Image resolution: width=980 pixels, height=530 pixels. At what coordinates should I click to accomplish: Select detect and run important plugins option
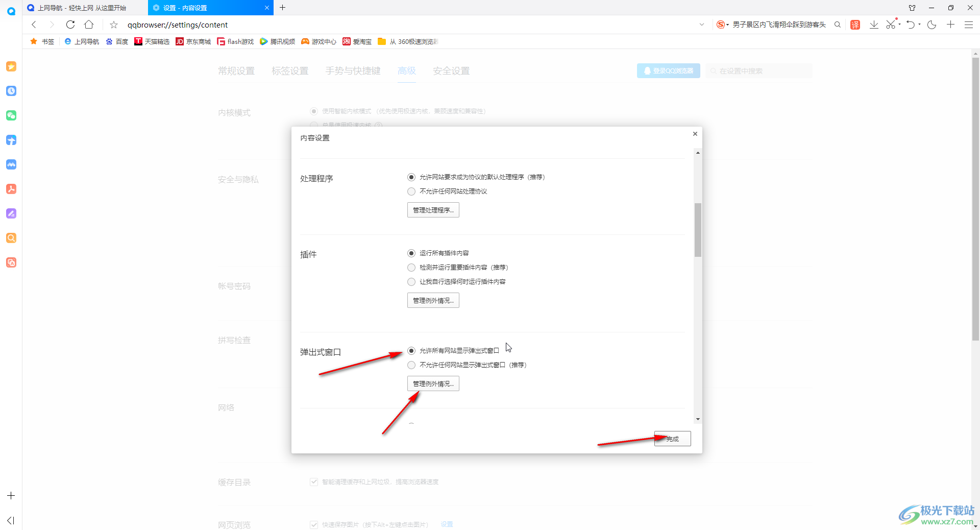click(x=411, y=268)
